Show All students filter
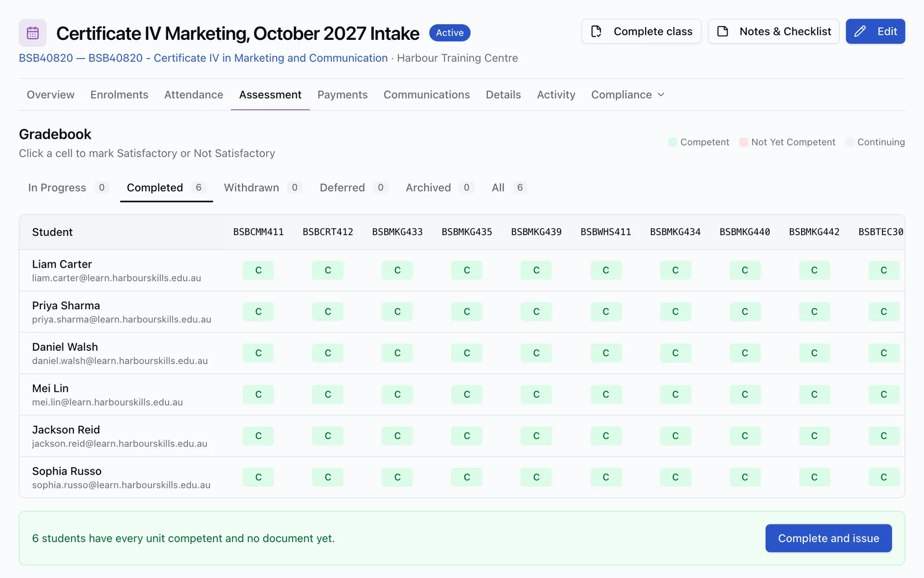 coord(509,188)
